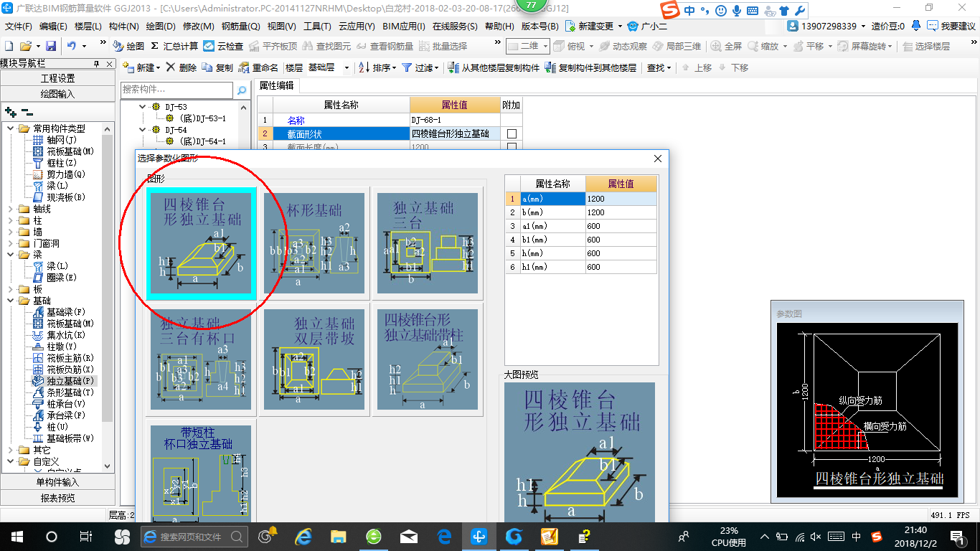Select 基础板带(W) tree item
The height and width of the screenshot is (551, 980).
tap(64, 438)
